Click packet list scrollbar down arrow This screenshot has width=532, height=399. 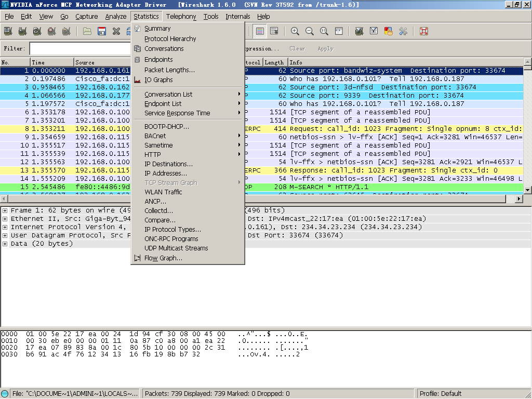click(528, 190)
